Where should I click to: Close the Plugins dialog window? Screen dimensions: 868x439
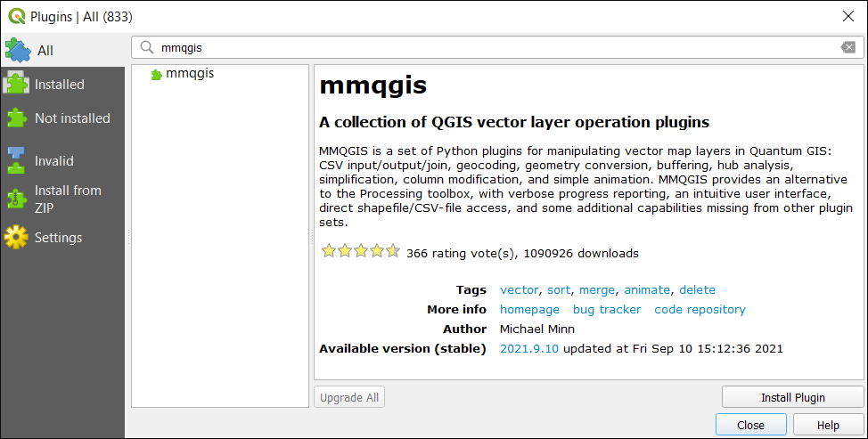click(848, 17)
